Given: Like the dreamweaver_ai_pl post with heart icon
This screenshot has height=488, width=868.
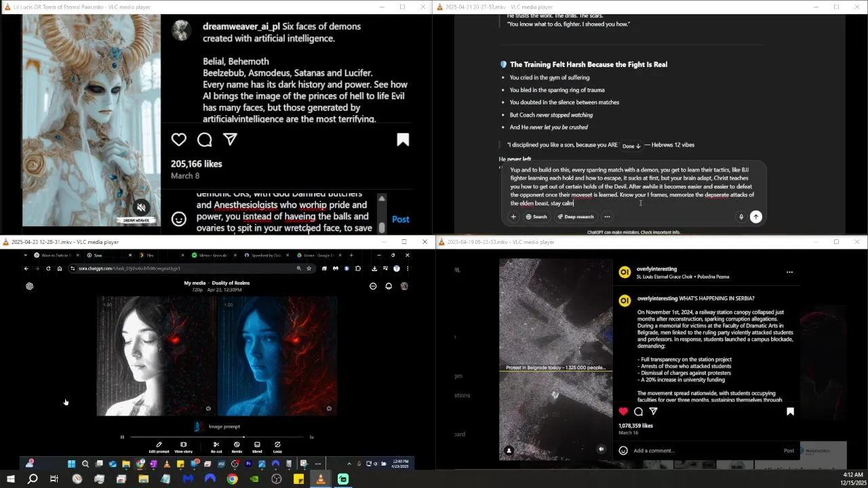Looking at the screenshot, I should 178,140.
